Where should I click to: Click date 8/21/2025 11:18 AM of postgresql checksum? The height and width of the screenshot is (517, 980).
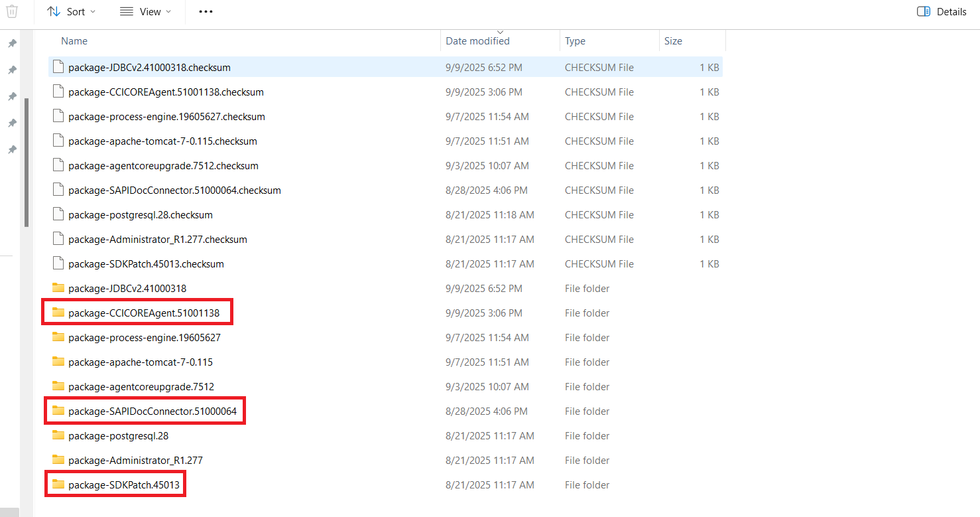click(x=490, y=215)
